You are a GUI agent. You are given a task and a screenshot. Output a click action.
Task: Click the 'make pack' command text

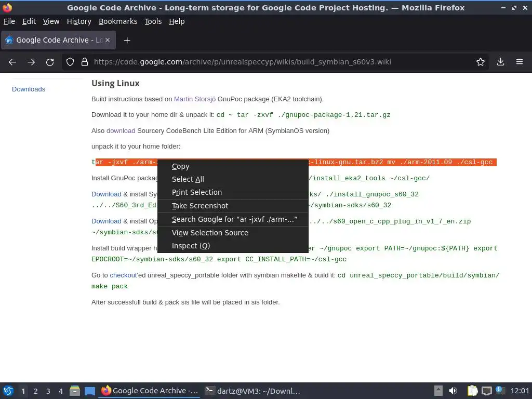pyautogui.click(x=110, y=286)
